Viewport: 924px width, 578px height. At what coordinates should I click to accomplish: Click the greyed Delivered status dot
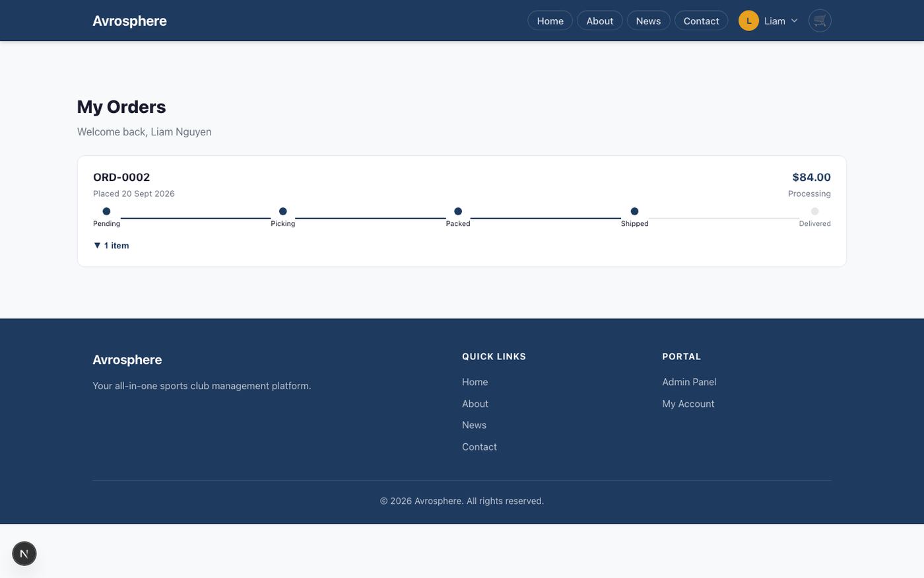815,211
